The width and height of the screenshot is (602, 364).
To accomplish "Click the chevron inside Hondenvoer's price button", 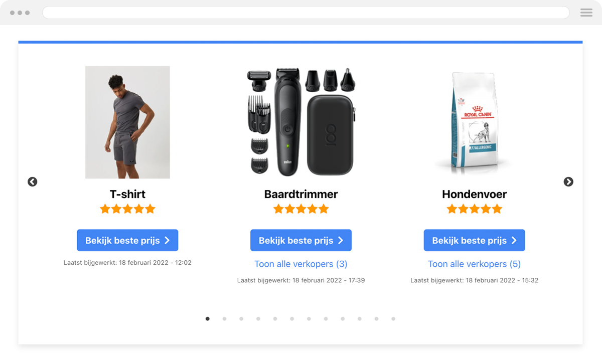I will point(514,240).
